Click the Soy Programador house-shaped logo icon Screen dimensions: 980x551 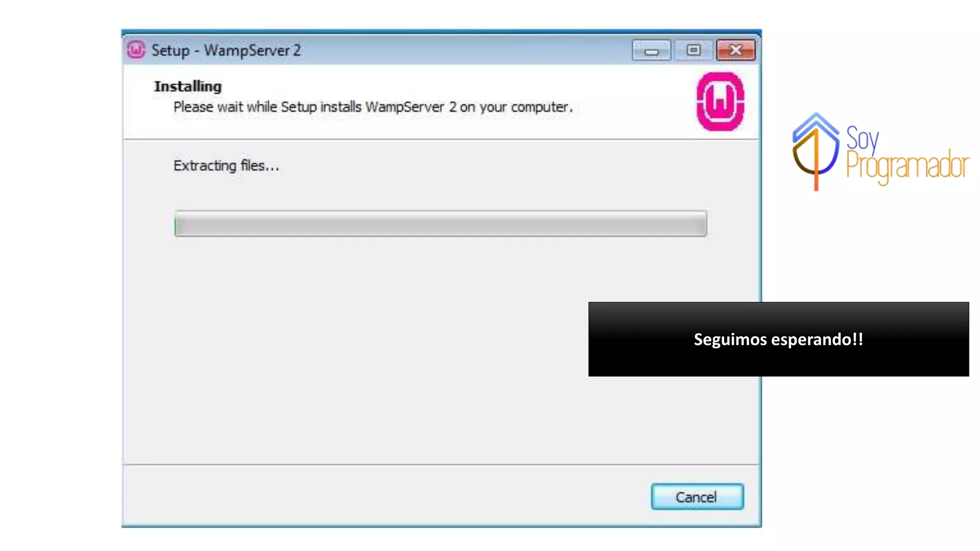816,151
